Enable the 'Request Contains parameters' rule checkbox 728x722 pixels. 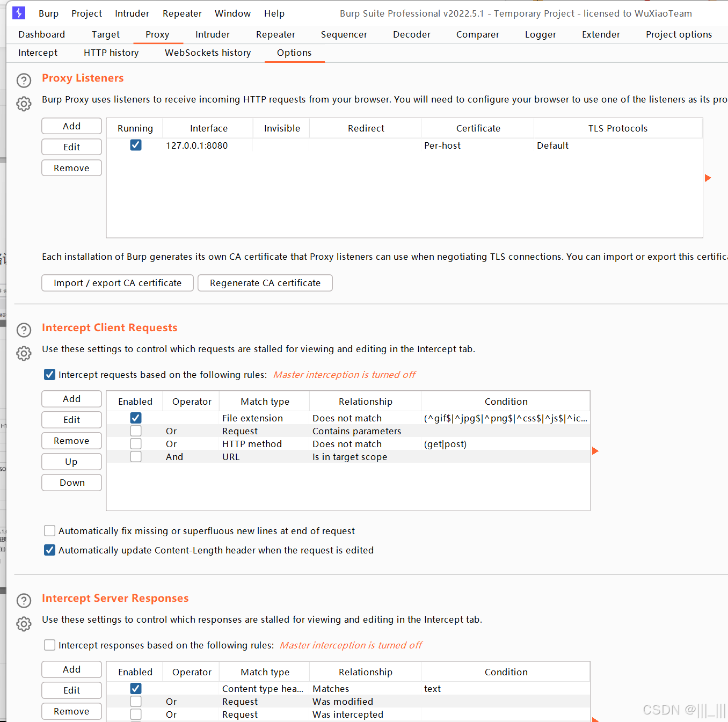tap(136, 431)
